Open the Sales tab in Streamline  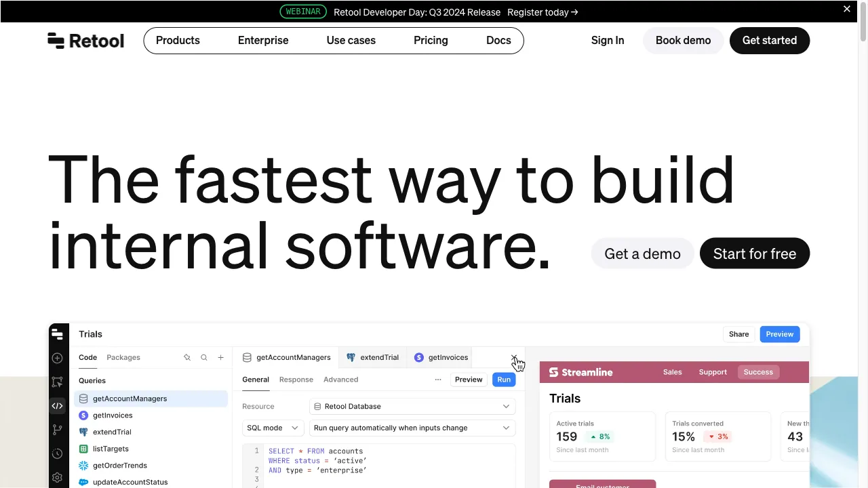673,372
